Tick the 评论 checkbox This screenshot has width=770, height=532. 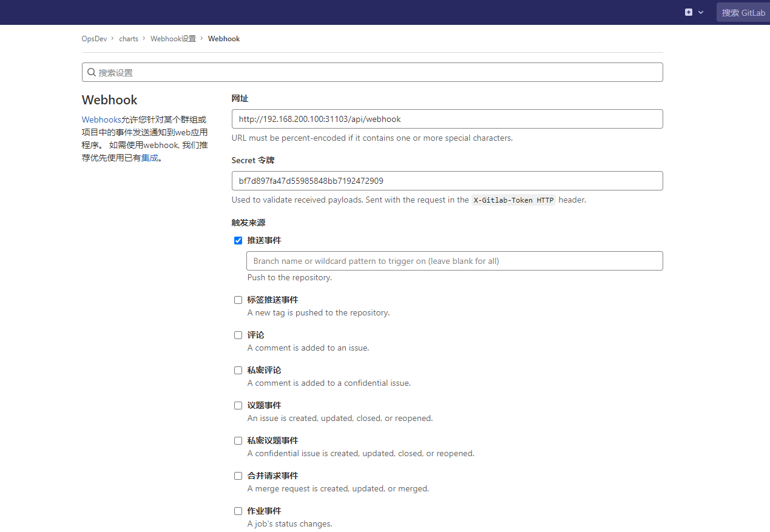coord(238,335)
